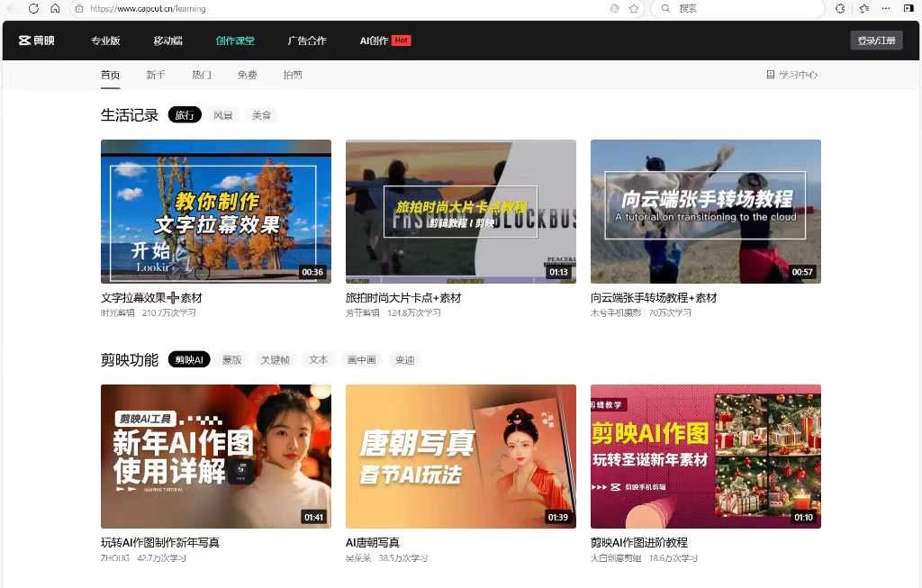Click the back arrow in browser
Screen dimensions: 922x588
click(11, 8)
